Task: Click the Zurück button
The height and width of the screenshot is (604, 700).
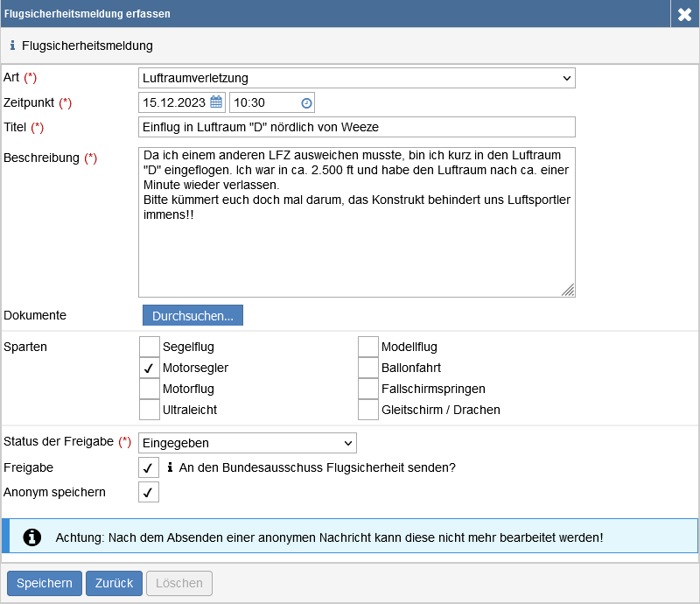Action: pos(114,583)
